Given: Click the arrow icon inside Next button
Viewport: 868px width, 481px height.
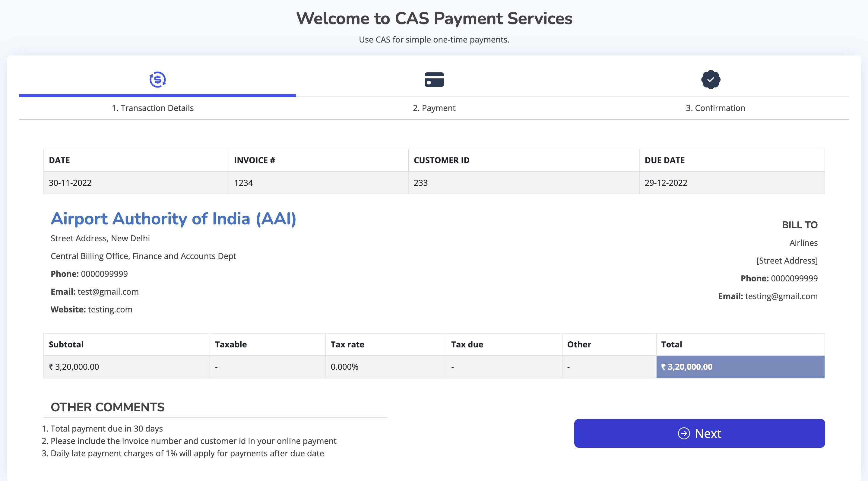Looking at the screenshot, I should [x=684, y=433].
